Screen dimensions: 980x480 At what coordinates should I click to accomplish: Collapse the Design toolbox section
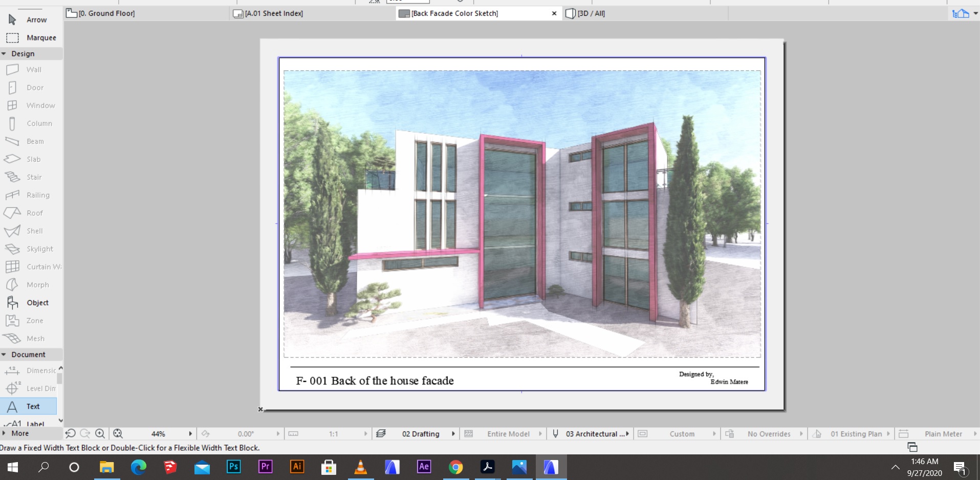[x=4, y=53]
